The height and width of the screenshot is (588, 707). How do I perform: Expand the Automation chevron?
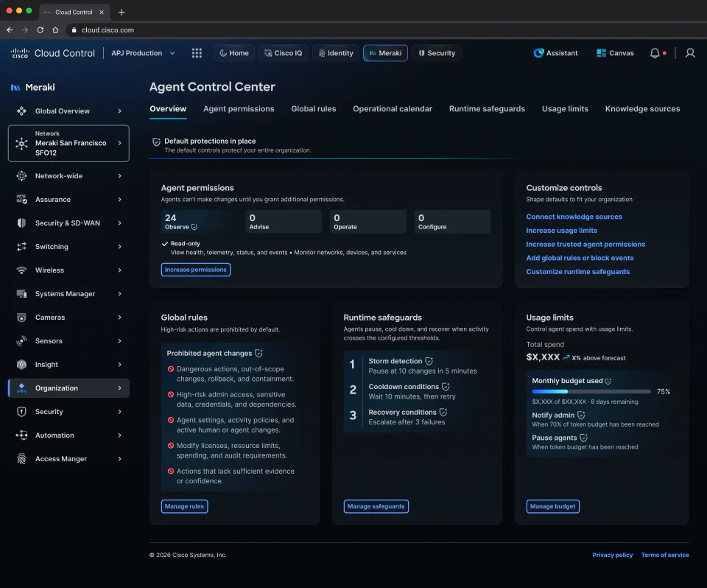pos(119,435)
